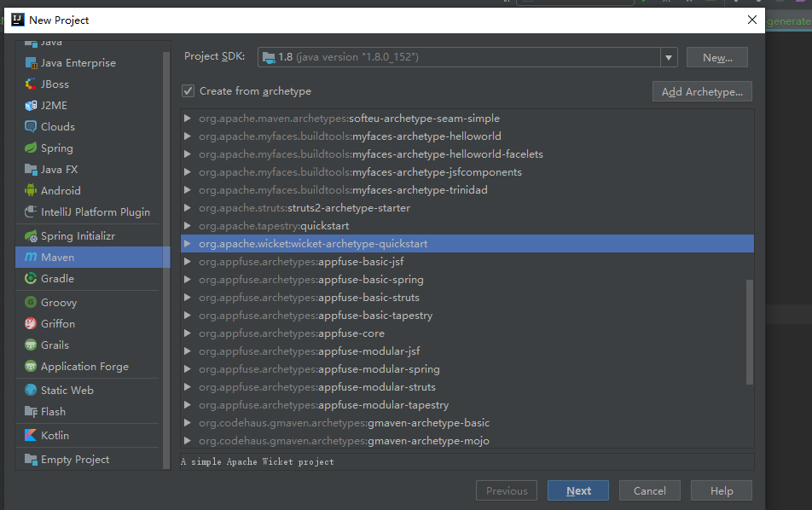Image resolution: width=812 pixels, height=510 pixels.
Task: Select the Java Enterprise icon in sidebar
Action: (x=31, y=63)
